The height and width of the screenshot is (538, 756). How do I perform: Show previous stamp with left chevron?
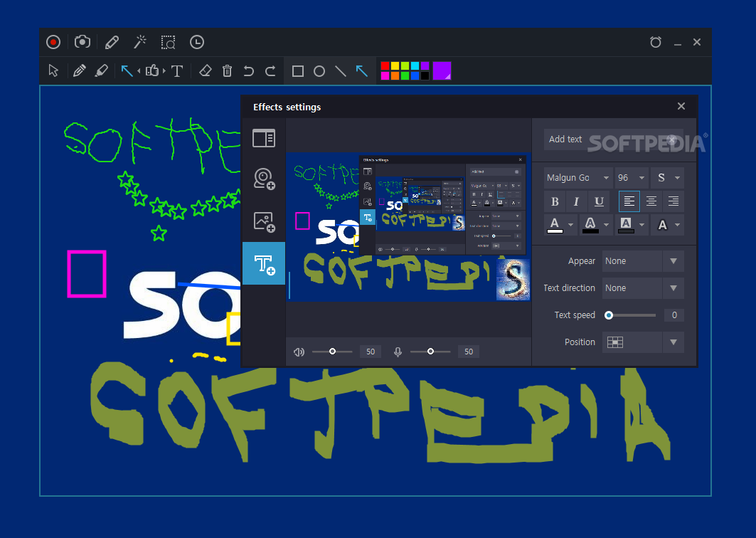pyautogui.click(x=139, y=71)
